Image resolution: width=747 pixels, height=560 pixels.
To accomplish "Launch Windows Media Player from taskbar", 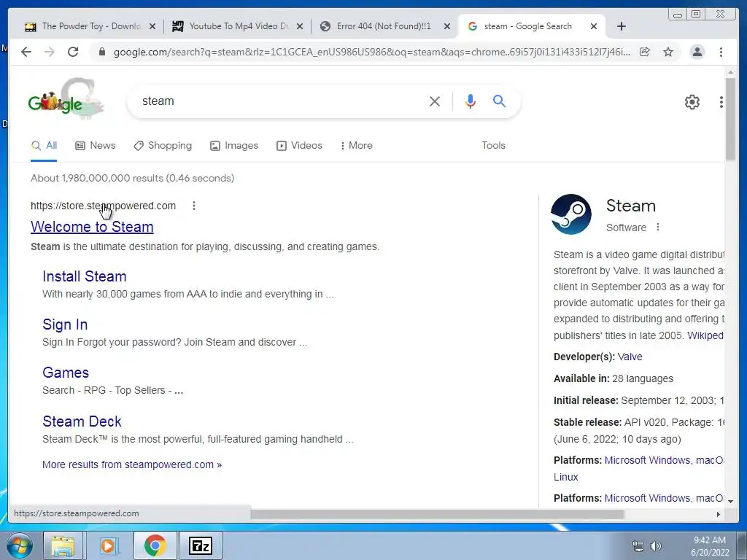I will tap(108, 545).
